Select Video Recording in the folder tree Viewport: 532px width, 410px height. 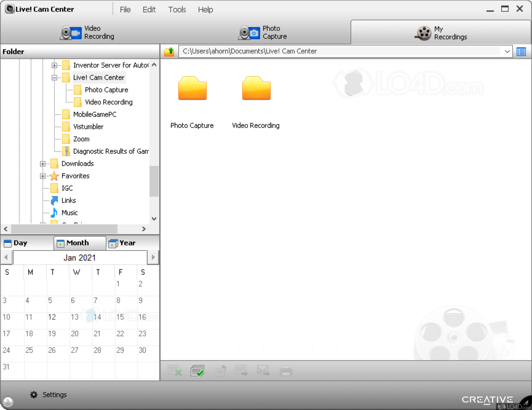pos(109,102)
